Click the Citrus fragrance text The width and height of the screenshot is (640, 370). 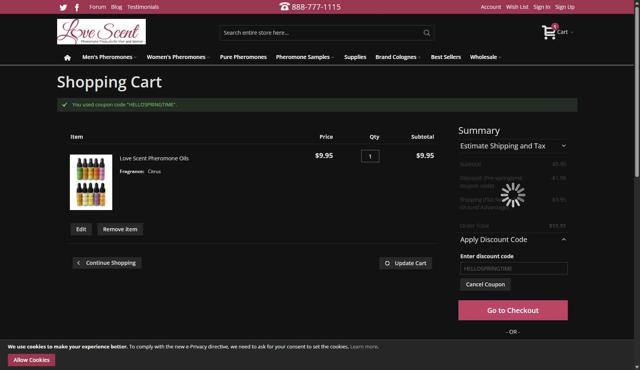tap(154, 172)
